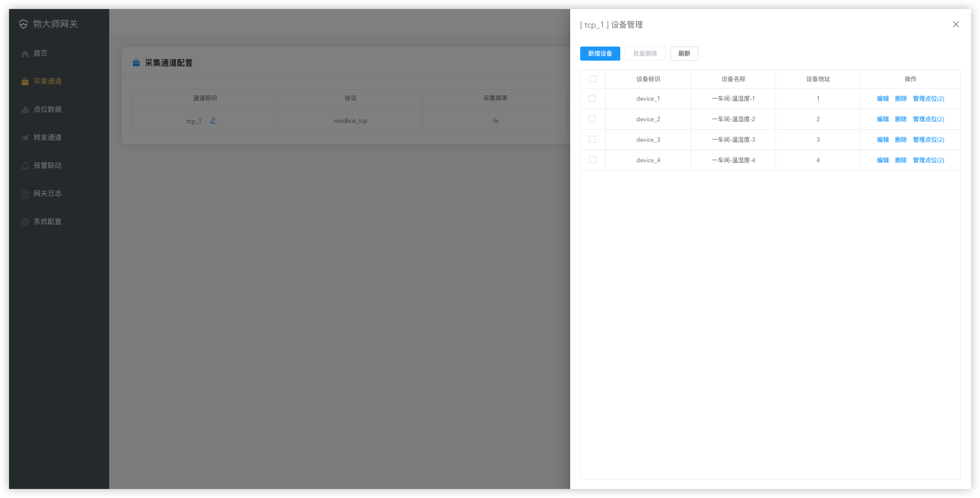This screenshot has width=980, height=498.
Task: Open the 点位数据 menu item
Action: [48, 109]
